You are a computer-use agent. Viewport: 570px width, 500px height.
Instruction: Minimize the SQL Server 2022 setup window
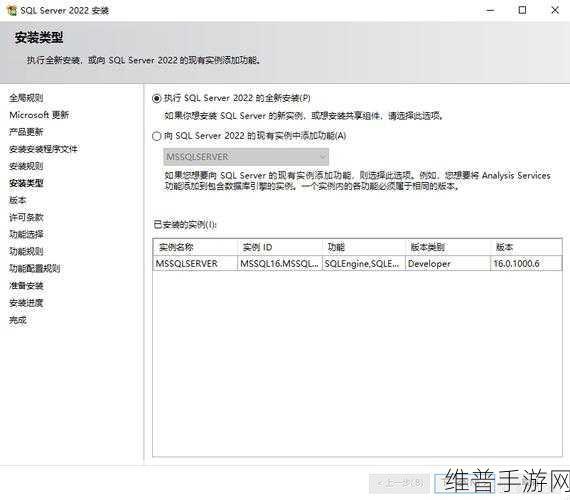[x=490, y=10]
